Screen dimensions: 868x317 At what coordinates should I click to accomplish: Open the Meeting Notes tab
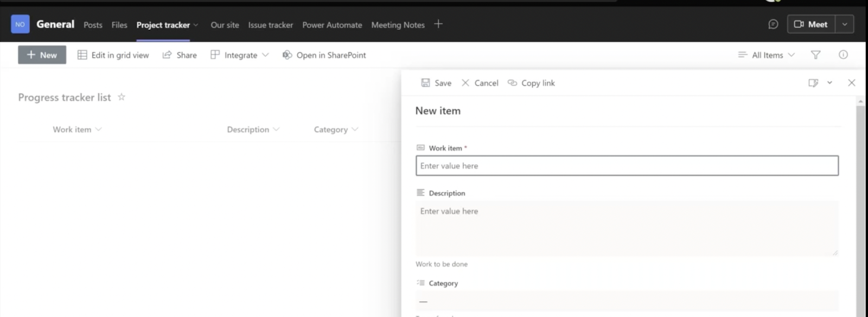pos(398,25)
